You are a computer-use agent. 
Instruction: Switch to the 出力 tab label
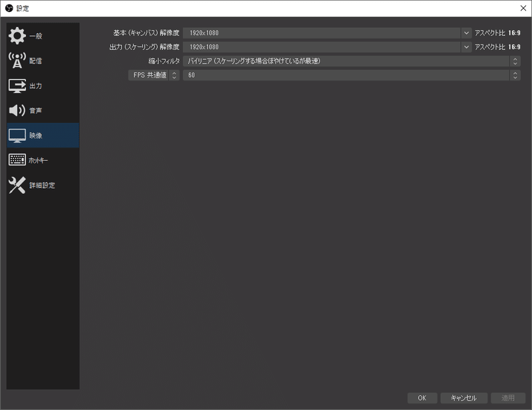point(36,86)
